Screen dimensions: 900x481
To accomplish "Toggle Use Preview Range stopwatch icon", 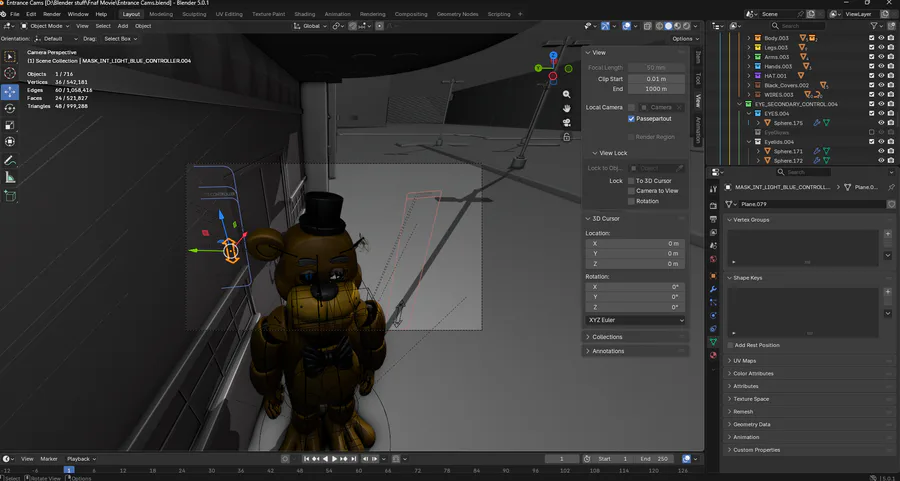I will [x=587, y=459].
